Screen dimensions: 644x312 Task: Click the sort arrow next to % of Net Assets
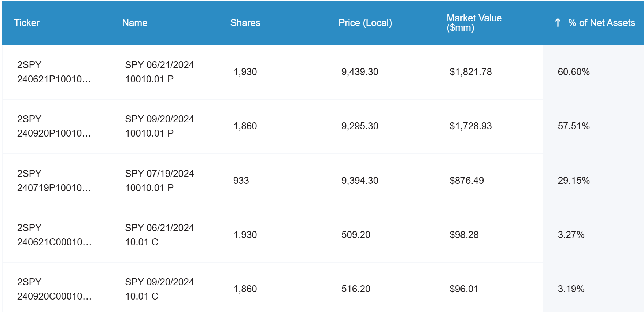[558, 23]
